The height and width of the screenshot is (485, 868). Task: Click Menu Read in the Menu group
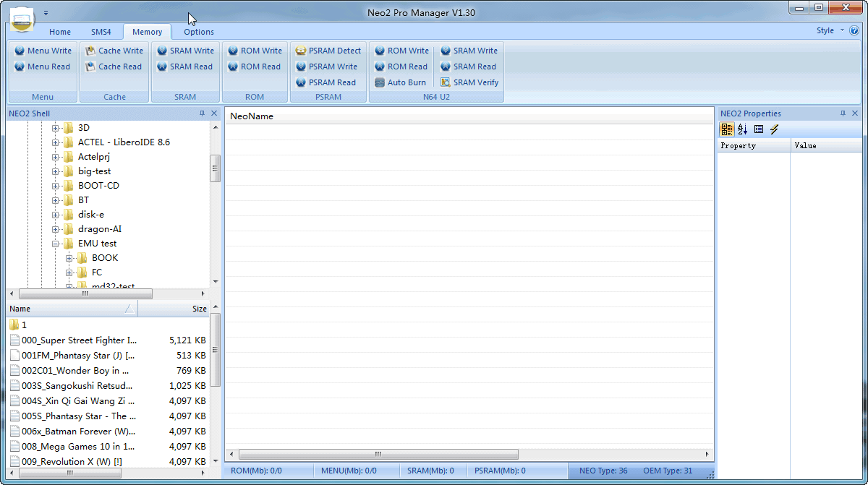(43, 66)
